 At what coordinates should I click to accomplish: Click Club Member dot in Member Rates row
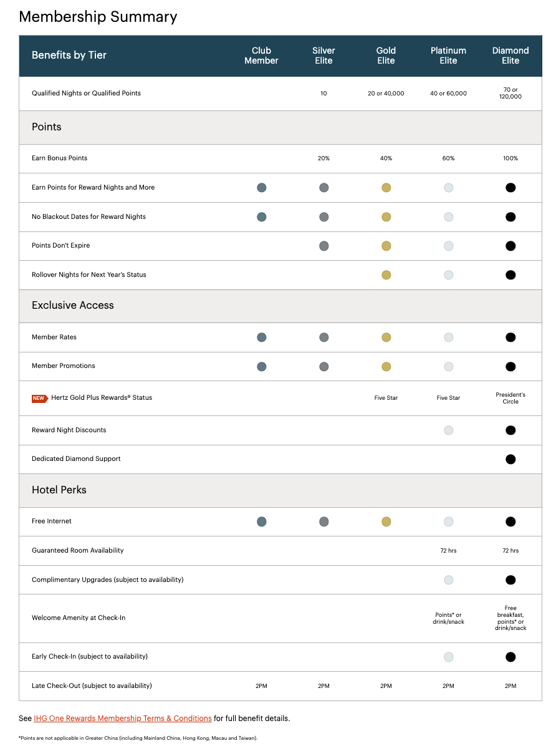[x=262, y=337]
